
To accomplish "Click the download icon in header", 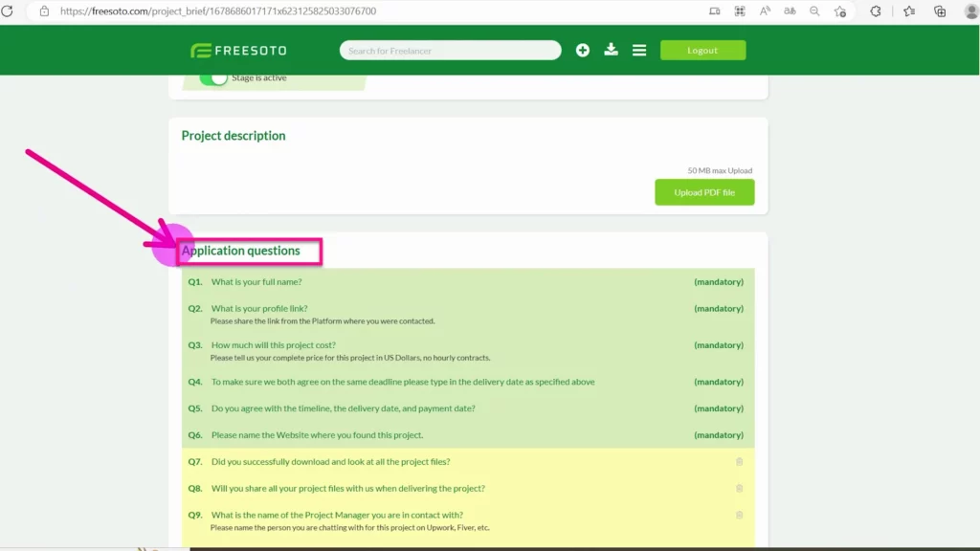I will 612,50.
